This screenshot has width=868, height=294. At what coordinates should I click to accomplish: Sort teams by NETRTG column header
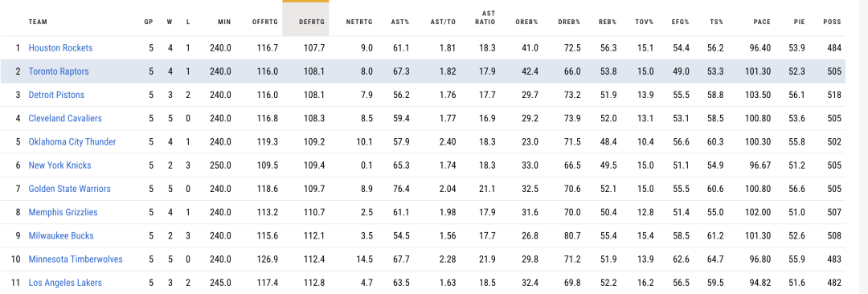tap(359, 22)
